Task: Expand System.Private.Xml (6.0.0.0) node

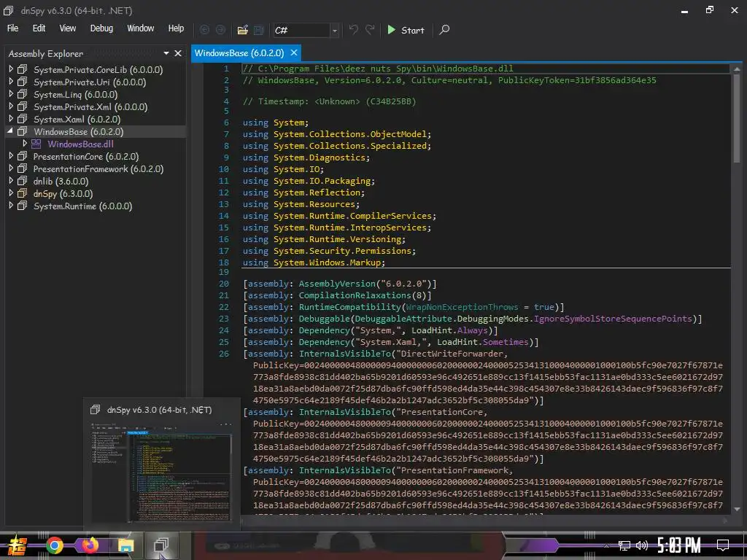Action: pyautogui.click(x=11, y=106)
